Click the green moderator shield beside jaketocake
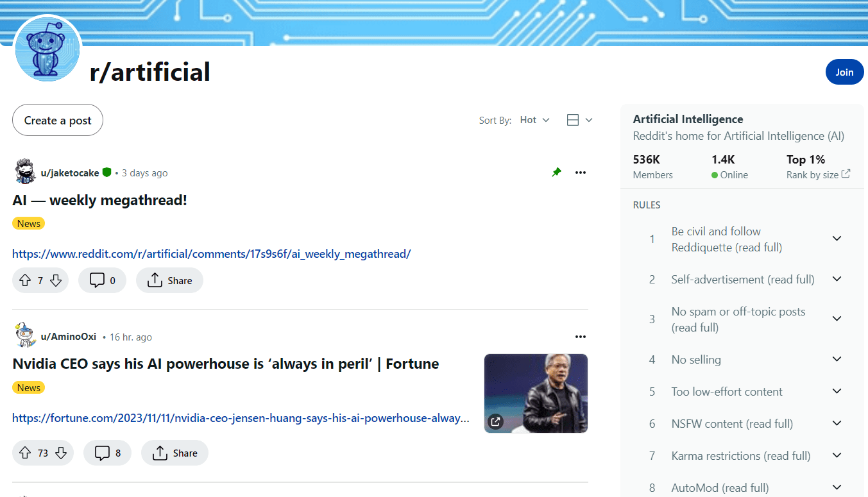 tap(106, 173)
